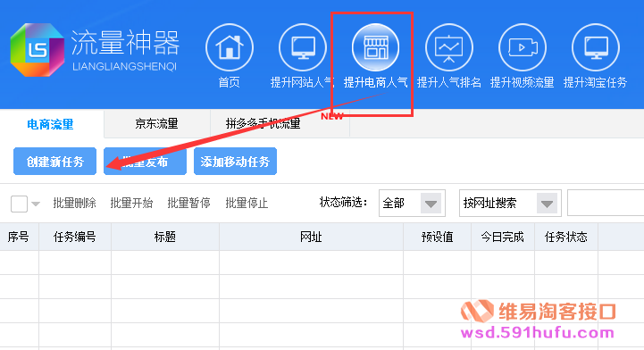Switch to 电商流里 tab

tap(51, 124)
